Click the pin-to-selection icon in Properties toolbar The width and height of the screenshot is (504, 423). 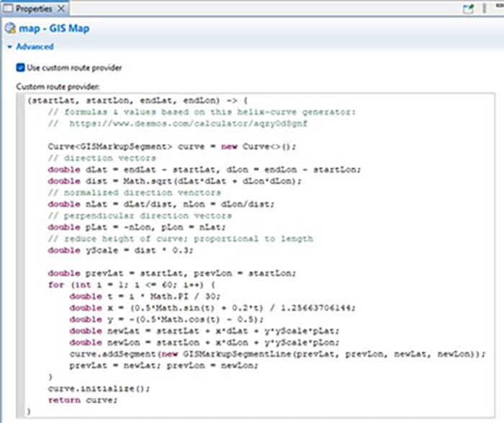(468, 9)
